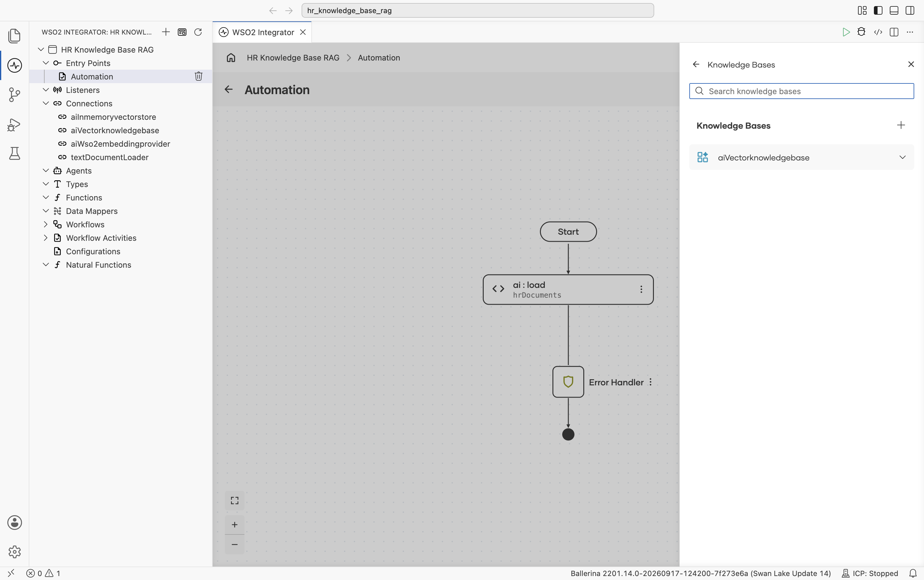This screenshot has width=924, height=580.
Task: Select the aiInmemoryvectorstore connection
Action: [x=113, y=117]
